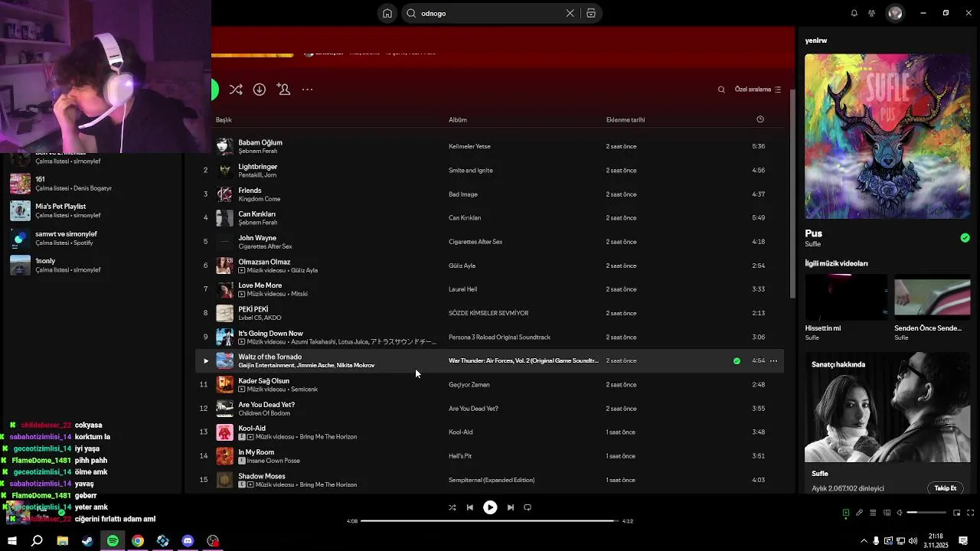Open the mini player
The image size is (980, 551).
[x=957, y=513]
